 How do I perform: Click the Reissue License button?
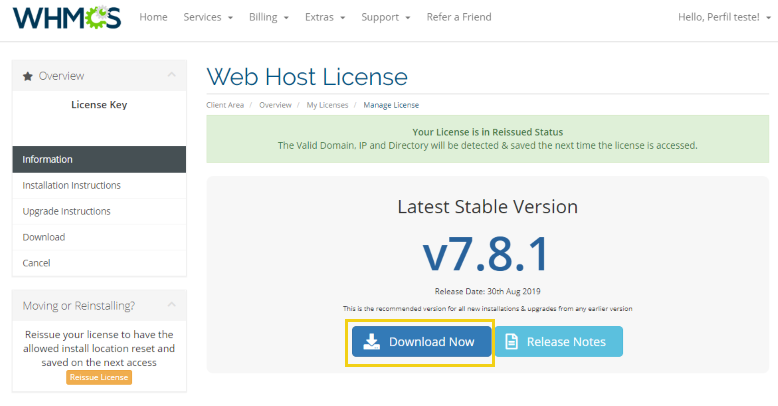tap(99, 377)
